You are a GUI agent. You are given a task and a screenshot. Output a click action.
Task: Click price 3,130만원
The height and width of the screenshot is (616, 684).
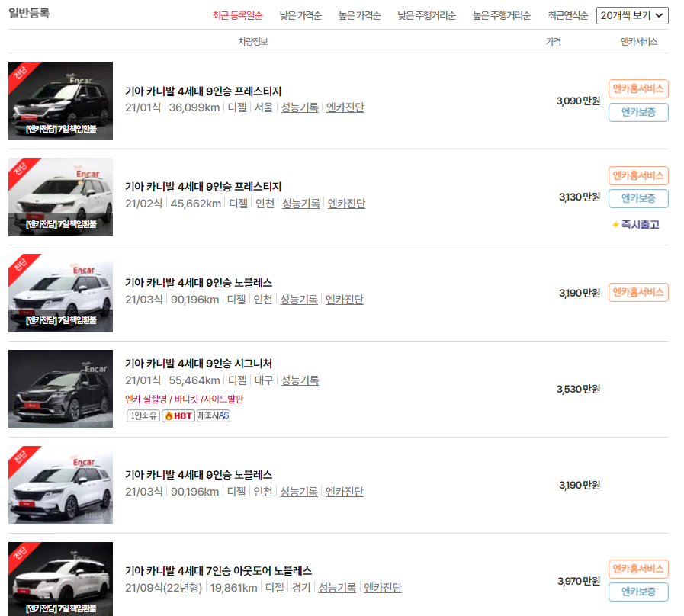580,197
